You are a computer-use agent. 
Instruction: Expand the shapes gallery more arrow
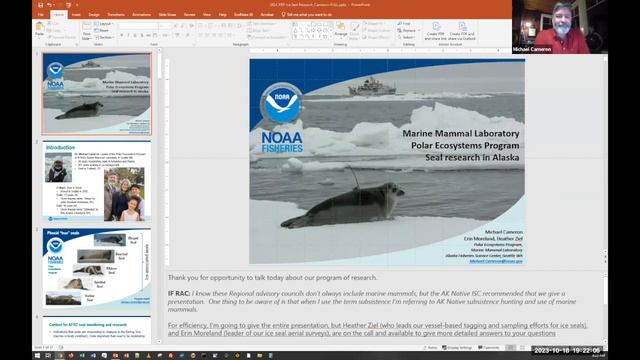[x=331, y=37]
